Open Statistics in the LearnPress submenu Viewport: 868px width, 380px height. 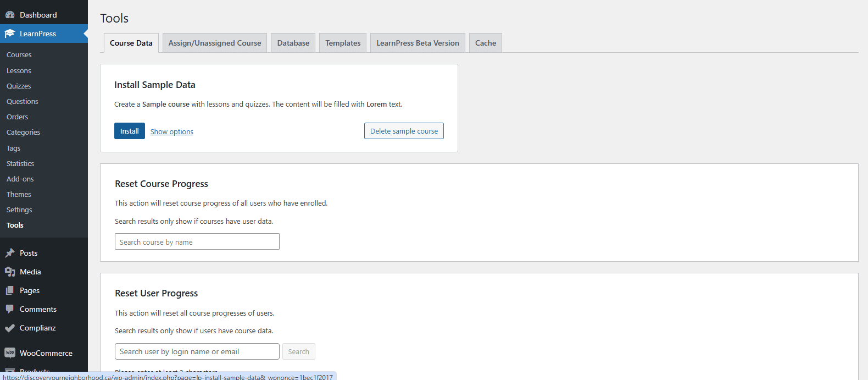(x=20, y=164)
